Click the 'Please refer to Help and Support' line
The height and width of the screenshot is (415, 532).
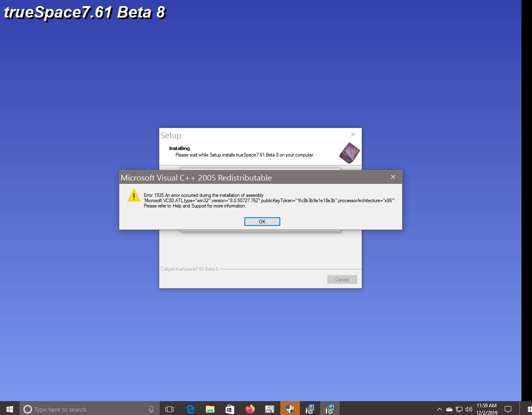(x=195, y=206)
